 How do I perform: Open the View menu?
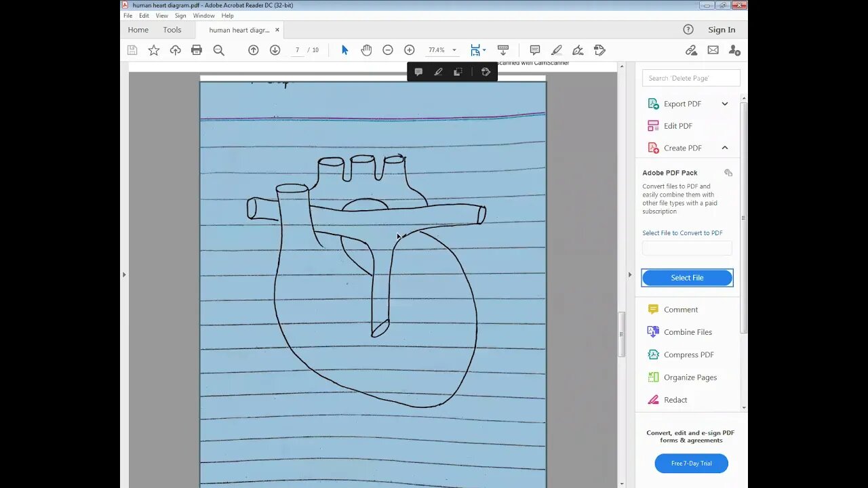pos(161,16)
